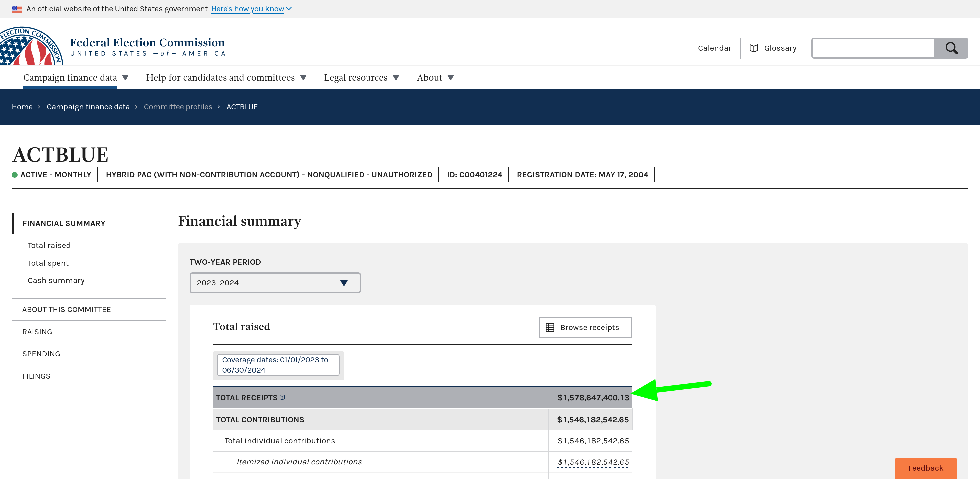
Task: Click Total individual contributions row label
Action: coord(280,441)
